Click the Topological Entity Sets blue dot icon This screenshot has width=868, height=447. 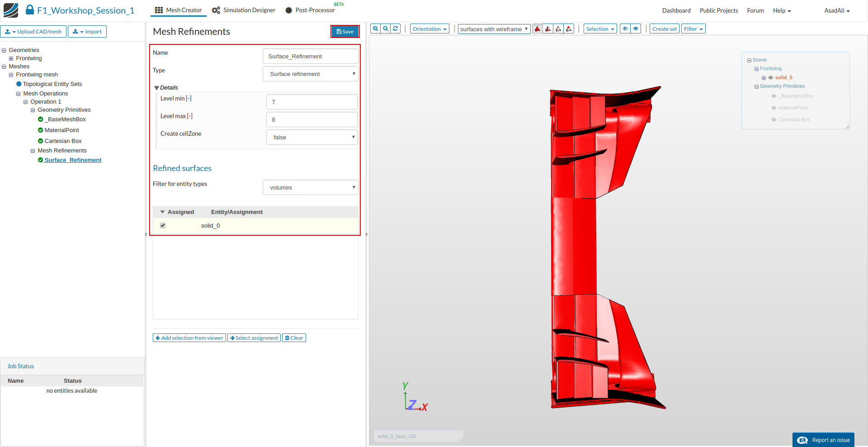pyautogui.click(x=19, y=84)
